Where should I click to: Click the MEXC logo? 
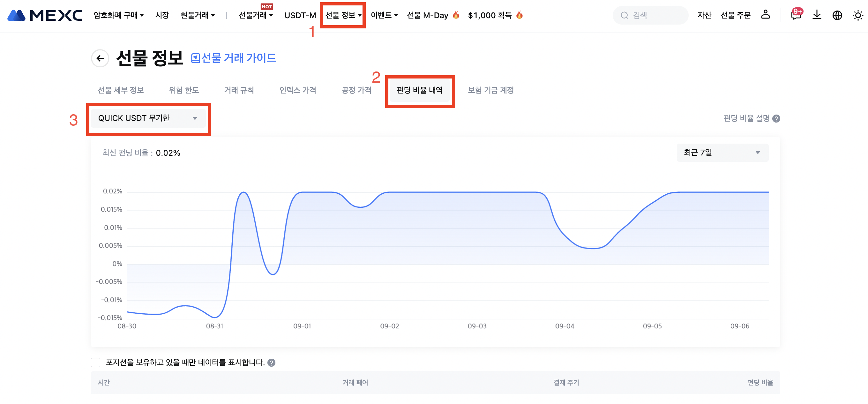[x=45, y=16]
